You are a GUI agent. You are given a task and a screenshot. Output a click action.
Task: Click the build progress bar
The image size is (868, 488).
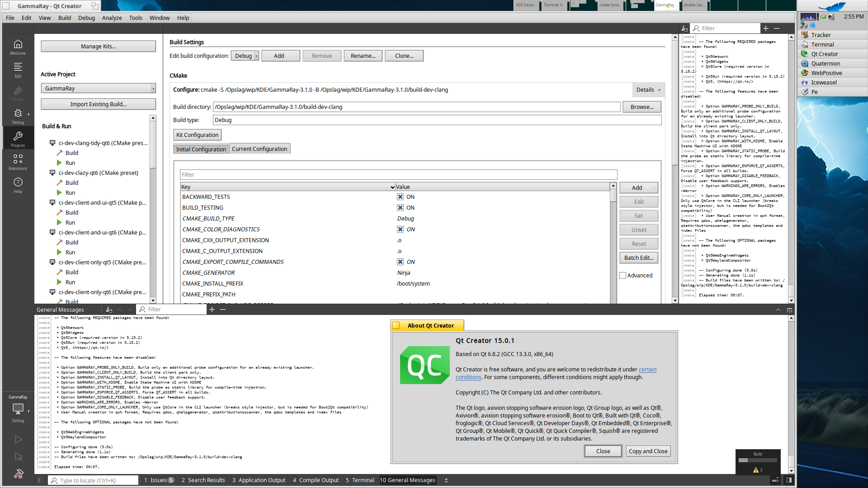(x=758, y=460)
